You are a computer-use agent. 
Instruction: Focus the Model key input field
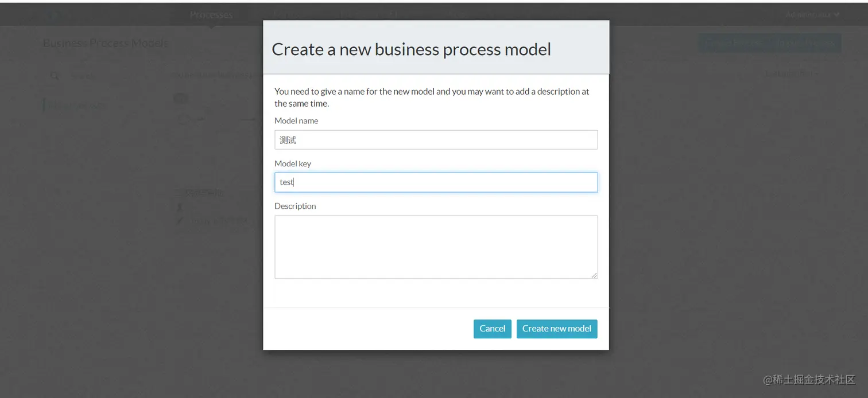[436, 182]
